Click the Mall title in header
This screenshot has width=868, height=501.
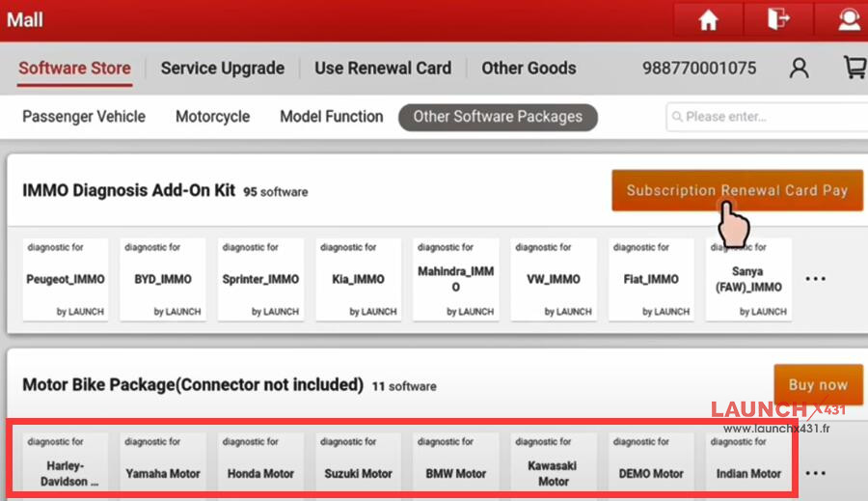point(25,20)
